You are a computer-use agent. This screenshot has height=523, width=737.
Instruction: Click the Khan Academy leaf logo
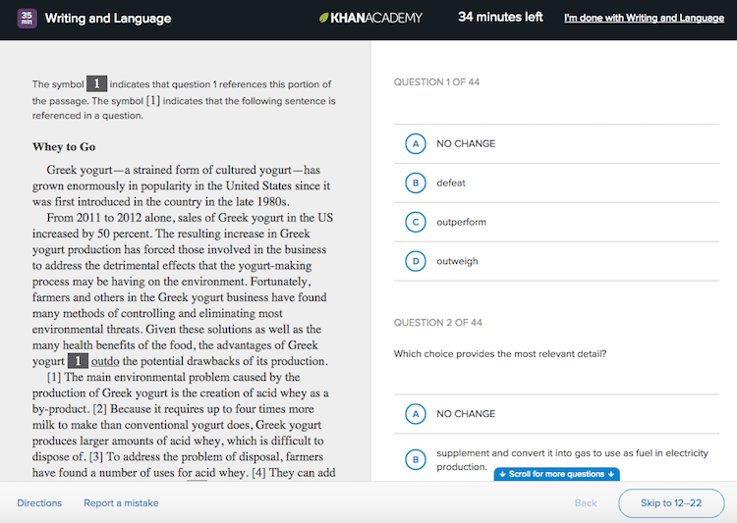point(326,18)
